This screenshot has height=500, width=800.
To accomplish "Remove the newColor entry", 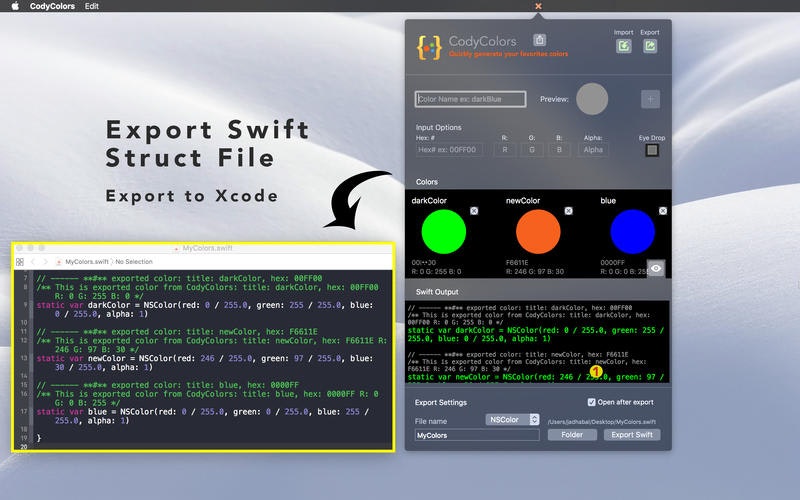I will pyautogui.click(x=568, y=211).
